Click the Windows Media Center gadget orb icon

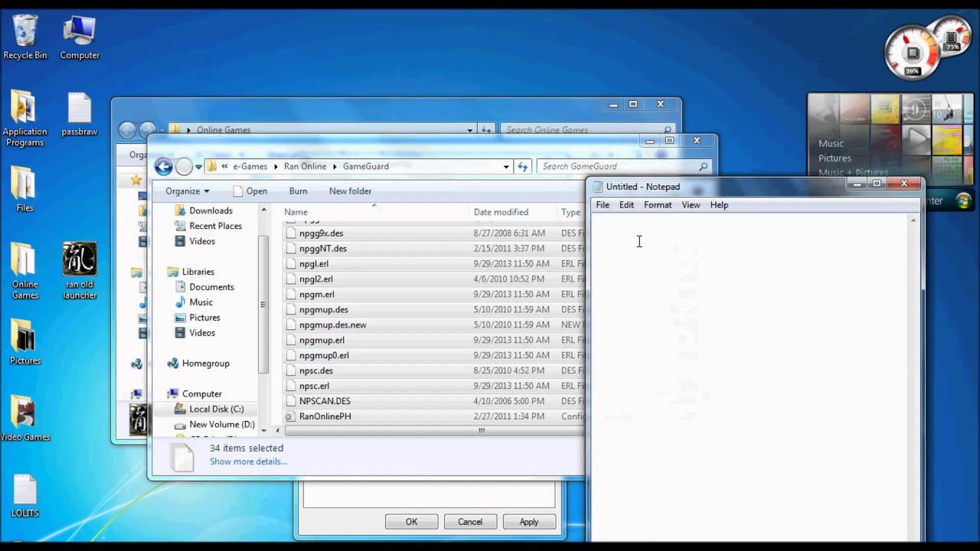tap(963, 201)
